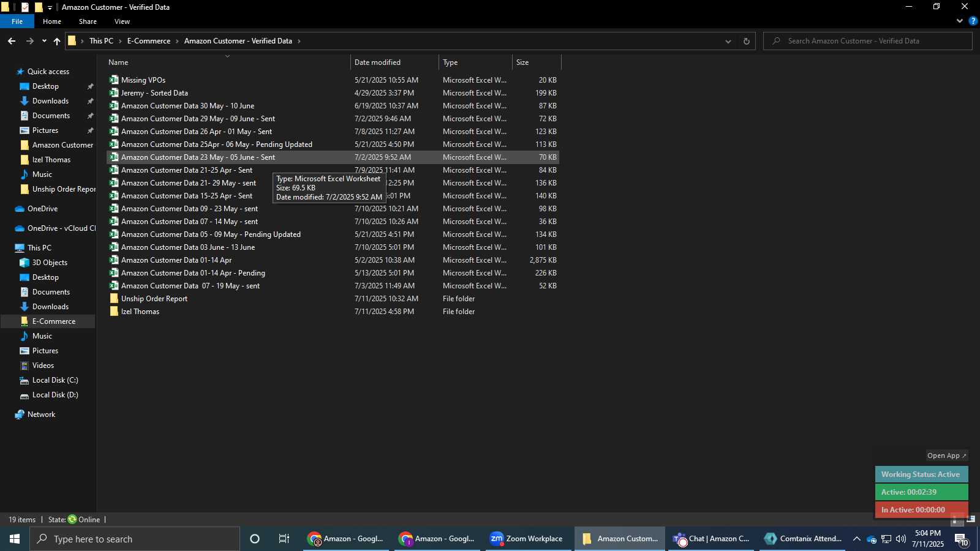Open OneDrive cloud in sidebar
The width and height of the screenshot is (980, 551).
[20, 209]
